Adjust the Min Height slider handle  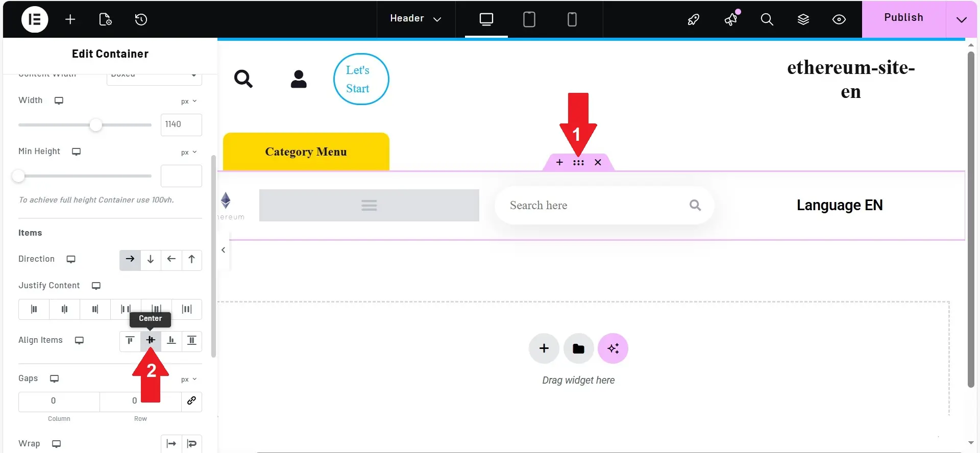(x=18, y=176)
